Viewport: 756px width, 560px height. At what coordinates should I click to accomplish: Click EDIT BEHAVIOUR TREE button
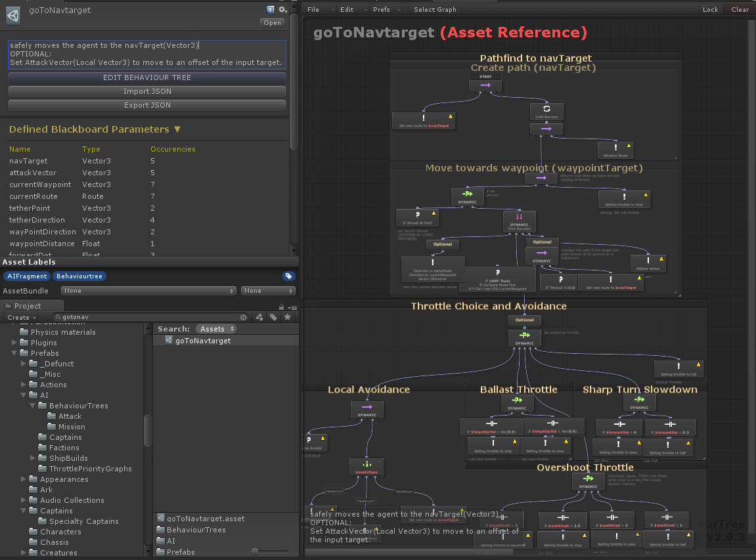[147, 77]
